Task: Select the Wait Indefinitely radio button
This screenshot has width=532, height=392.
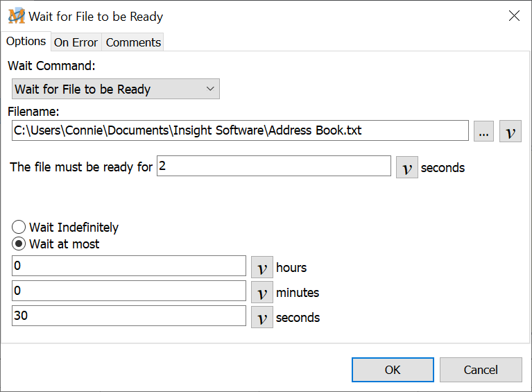Action: coord(19,228)
